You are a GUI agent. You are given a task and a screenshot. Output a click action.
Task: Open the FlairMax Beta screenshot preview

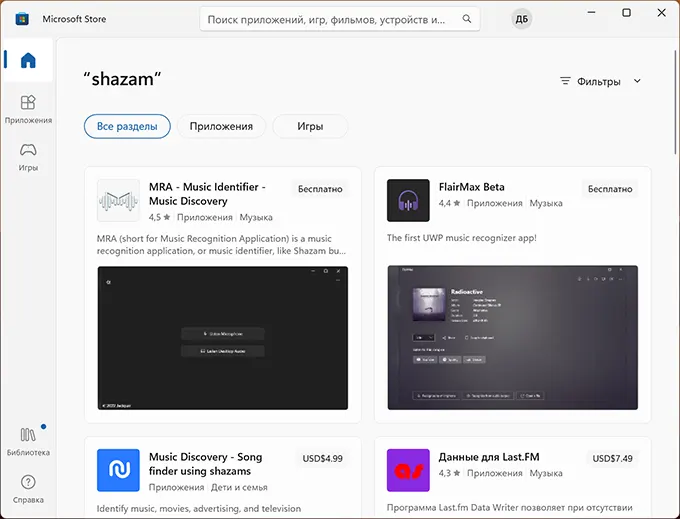coord(513,338)
